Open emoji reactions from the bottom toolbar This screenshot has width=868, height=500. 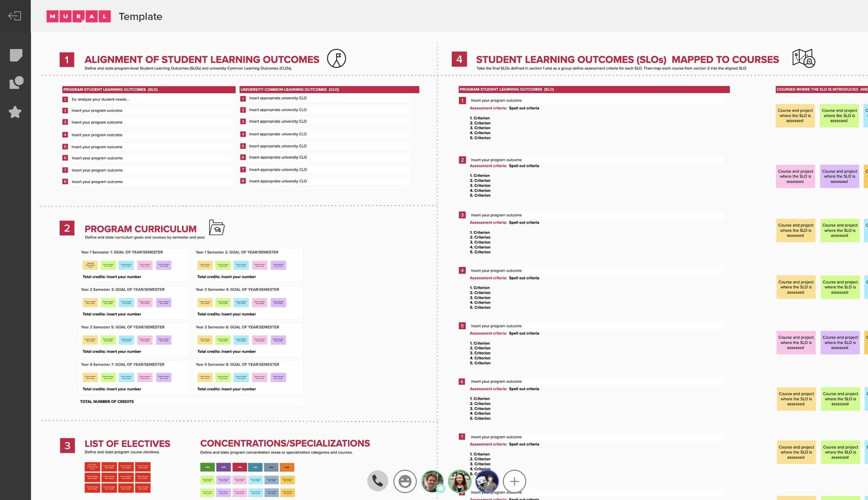[x=404, y=481]
